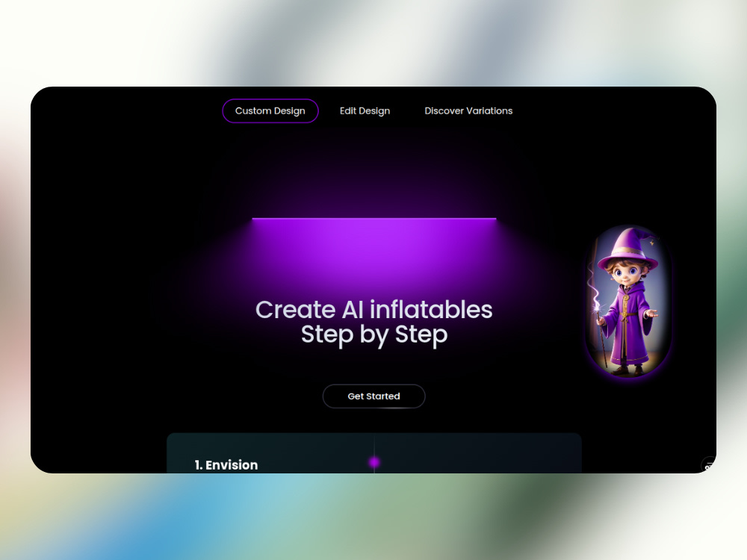Open the Discover Variations tab
The width and height of the screenshot is (747, 560).
[468, 111]
